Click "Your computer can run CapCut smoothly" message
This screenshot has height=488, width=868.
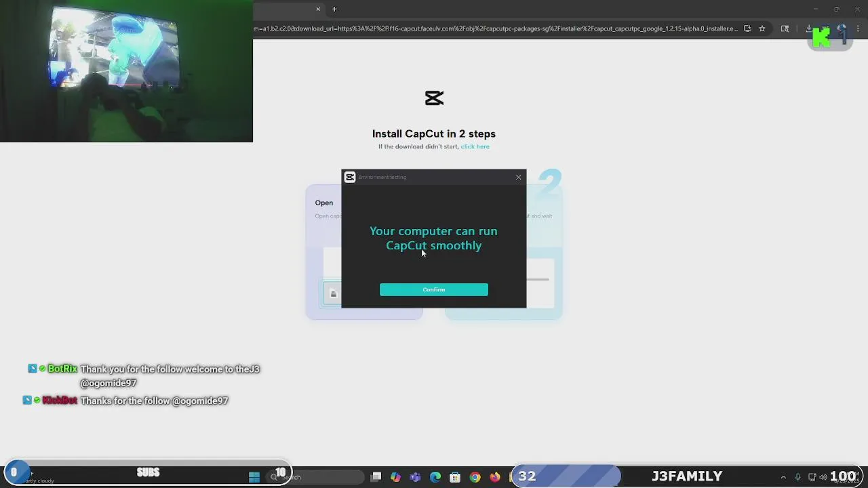pyautogui.click(x=433, y=239)
